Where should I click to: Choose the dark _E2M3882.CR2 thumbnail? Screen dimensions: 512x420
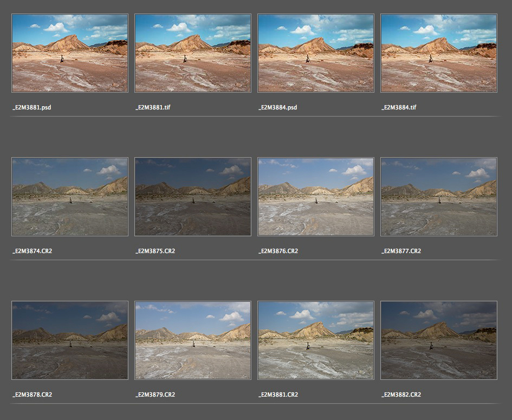pyautogui.click(x=439, y=340)
